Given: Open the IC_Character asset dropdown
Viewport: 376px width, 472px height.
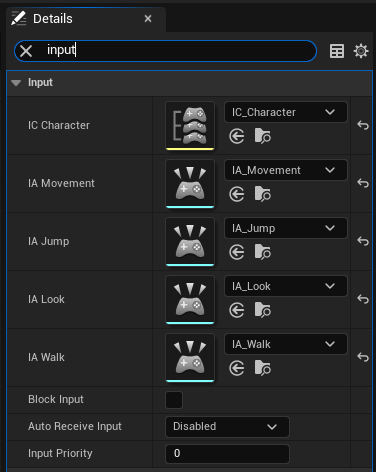Looking at the screenshot, I should pyautogui.click(x=286, y=112).
